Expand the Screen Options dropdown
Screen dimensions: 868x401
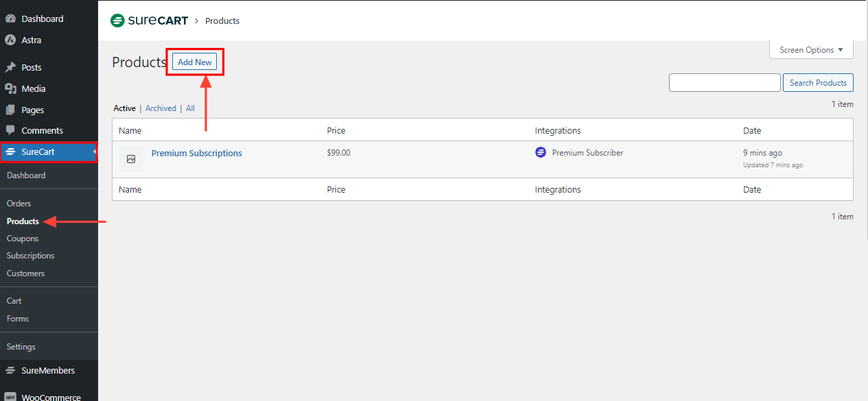(811, 50)
